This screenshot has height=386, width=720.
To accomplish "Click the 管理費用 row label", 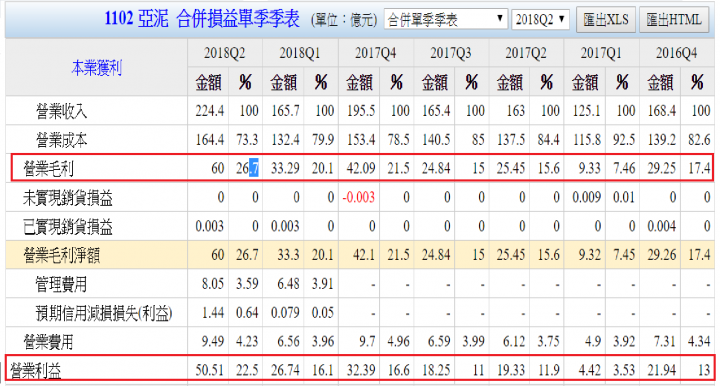I will click(61, 284).
